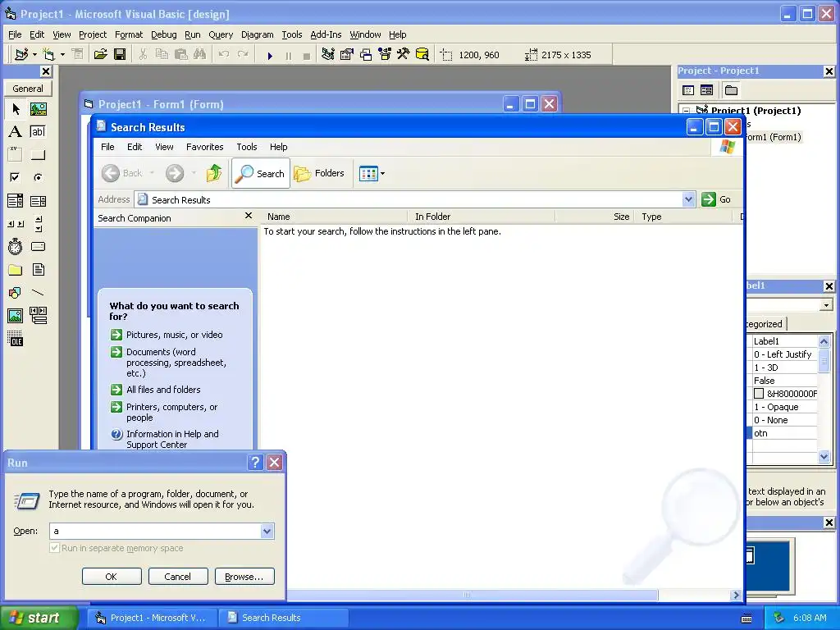Toggle 'Run in separate memory space' checkbox
The image size is (840, 630).
tap(54, 548)
